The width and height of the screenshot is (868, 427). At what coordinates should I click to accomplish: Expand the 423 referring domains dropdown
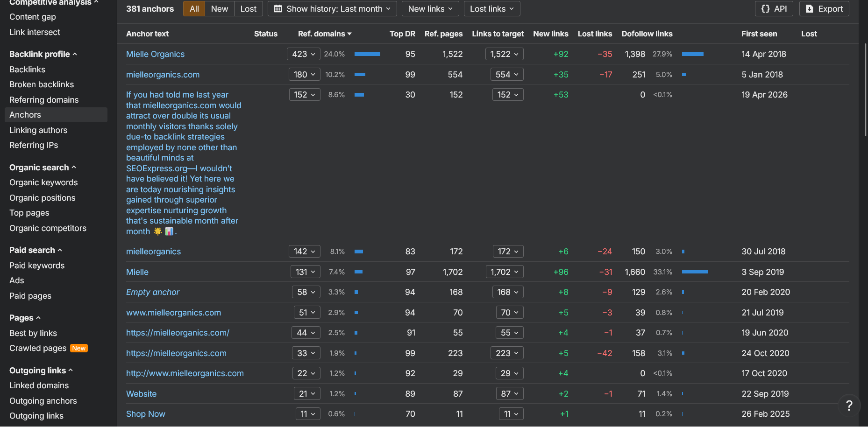click(x=304, y=54)
